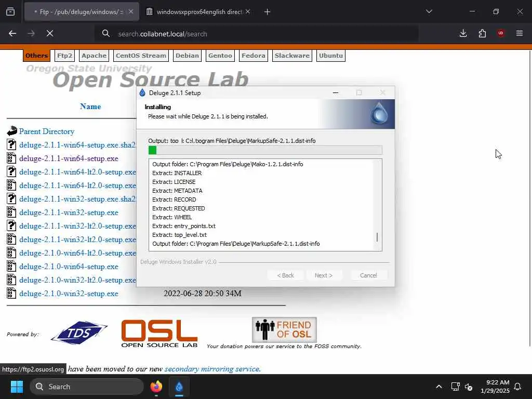The image size is (532, 399).
Task: Close the windowsxpprox64english tab
Action: click(x=248, y=11)
